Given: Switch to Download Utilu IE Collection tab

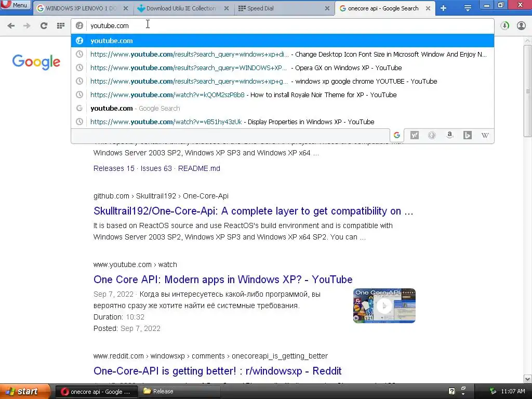Looking at the screenshot, I should pos(181,8).
